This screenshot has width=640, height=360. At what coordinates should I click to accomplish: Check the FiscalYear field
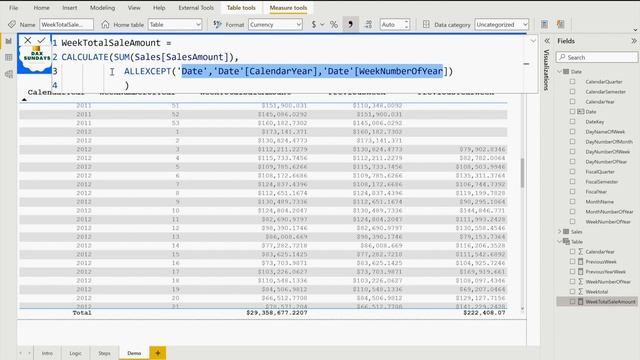572,191
